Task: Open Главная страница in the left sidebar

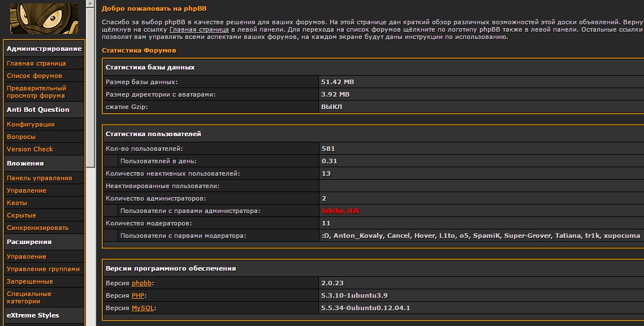Action: [36, 63]
